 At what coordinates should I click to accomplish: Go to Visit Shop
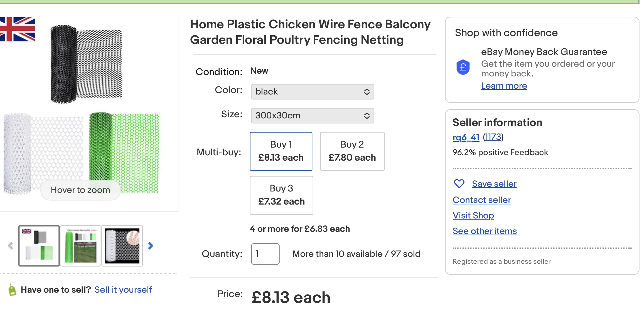(x=473, y=215)
